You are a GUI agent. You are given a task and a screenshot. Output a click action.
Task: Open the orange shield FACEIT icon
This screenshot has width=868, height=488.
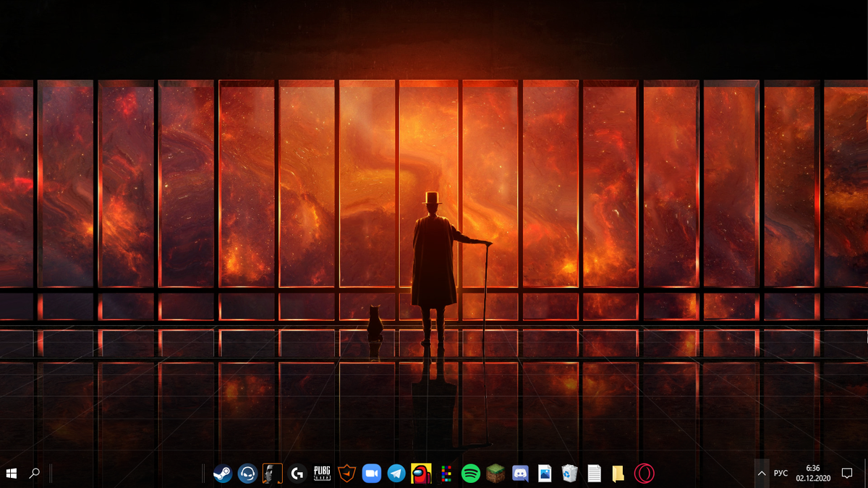point(347,474)
